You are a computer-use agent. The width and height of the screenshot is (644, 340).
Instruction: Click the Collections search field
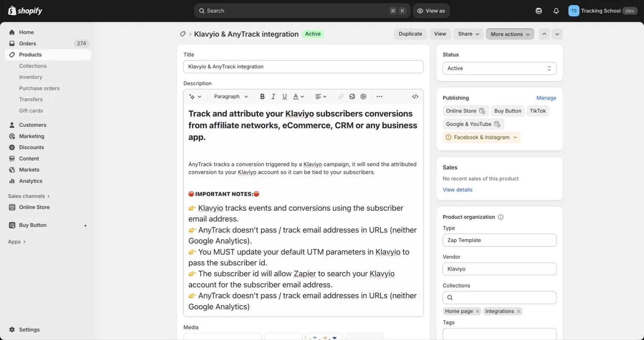[x=499, y=297]
